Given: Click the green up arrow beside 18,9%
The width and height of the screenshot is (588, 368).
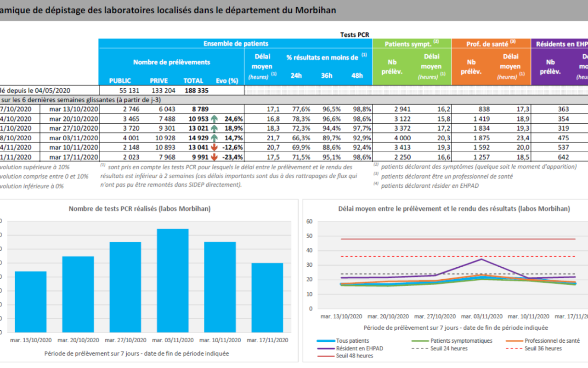Looking at the screenshot, I should pos(215,128).
